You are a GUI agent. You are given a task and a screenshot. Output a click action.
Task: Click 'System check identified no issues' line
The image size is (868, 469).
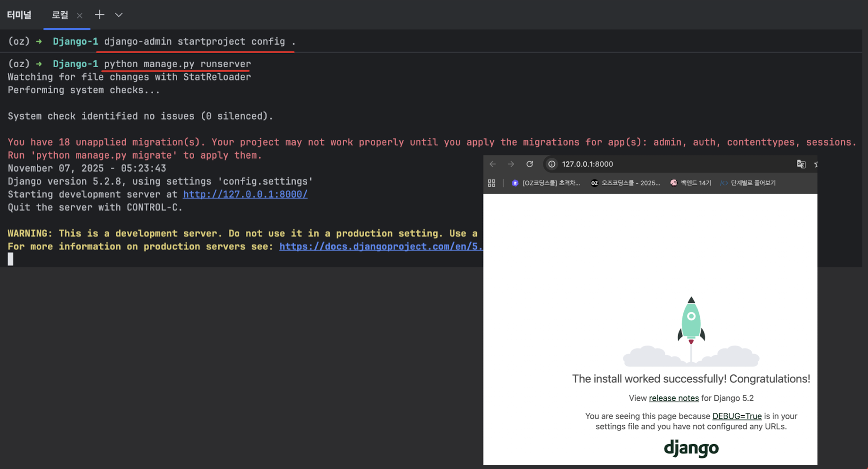point(140,116)
